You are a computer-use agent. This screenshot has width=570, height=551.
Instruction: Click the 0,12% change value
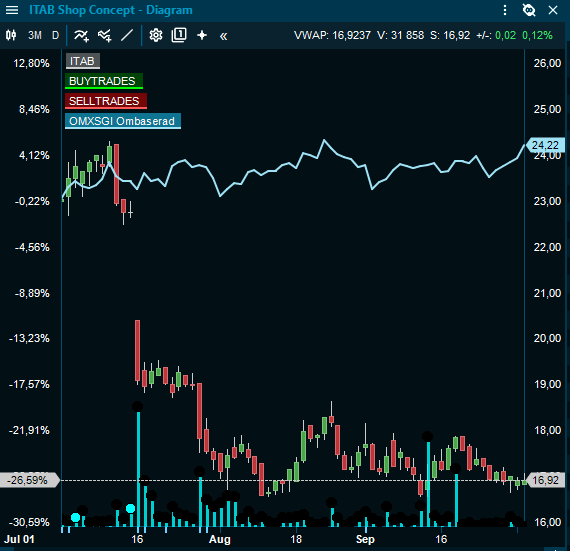coord(537,35)
